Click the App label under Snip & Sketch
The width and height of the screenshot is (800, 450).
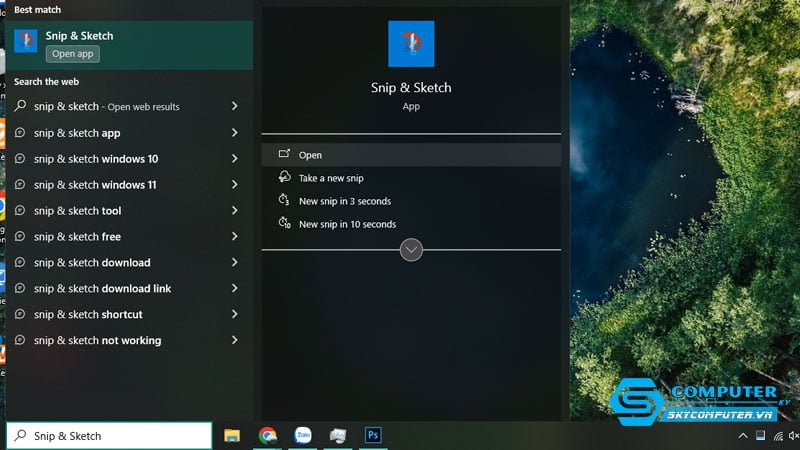pos(411,107)
